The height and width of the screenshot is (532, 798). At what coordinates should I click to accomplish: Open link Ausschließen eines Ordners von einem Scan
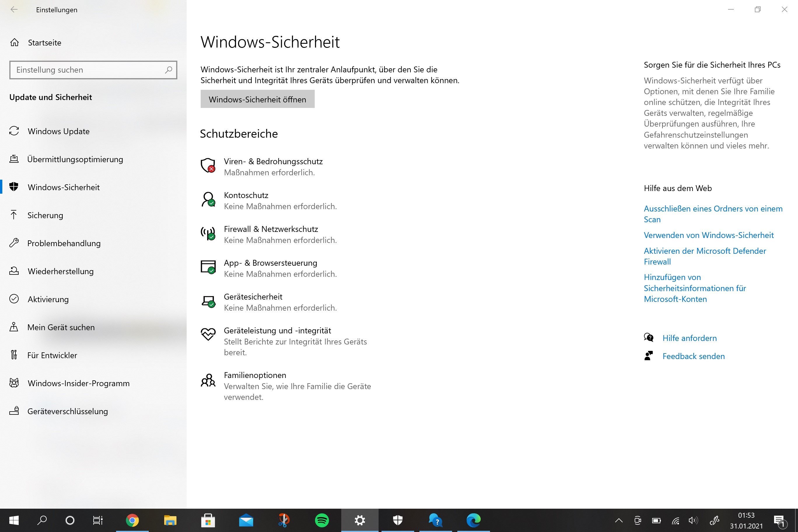pos(713,214)
